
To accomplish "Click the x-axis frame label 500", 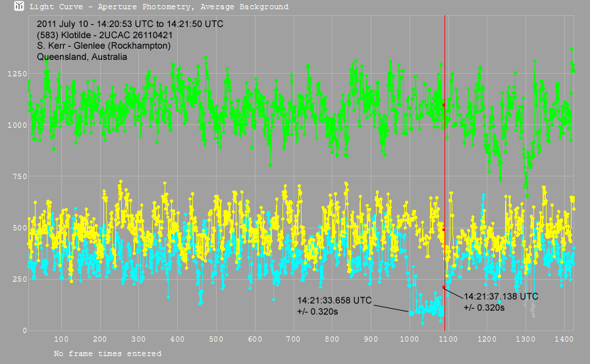I will (x=216, y=339).
